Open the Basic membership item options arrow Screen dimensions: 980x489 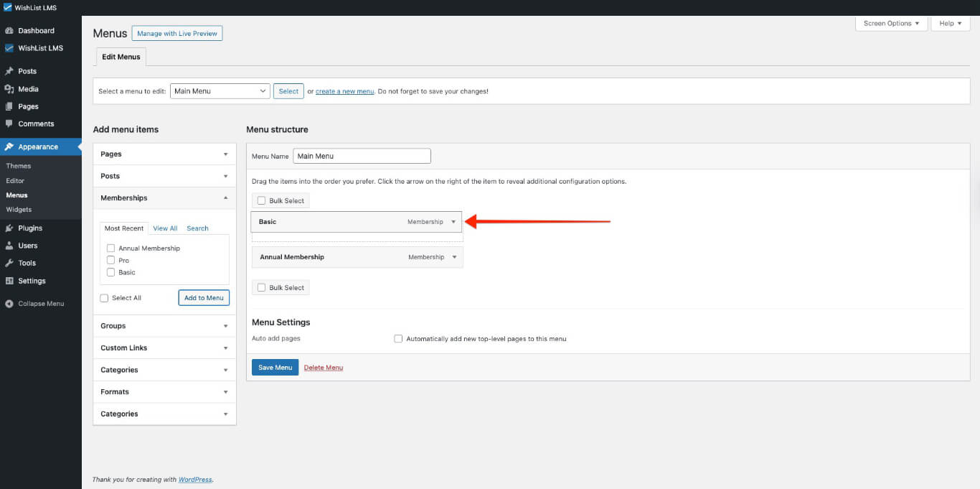[x=453, y=222]
